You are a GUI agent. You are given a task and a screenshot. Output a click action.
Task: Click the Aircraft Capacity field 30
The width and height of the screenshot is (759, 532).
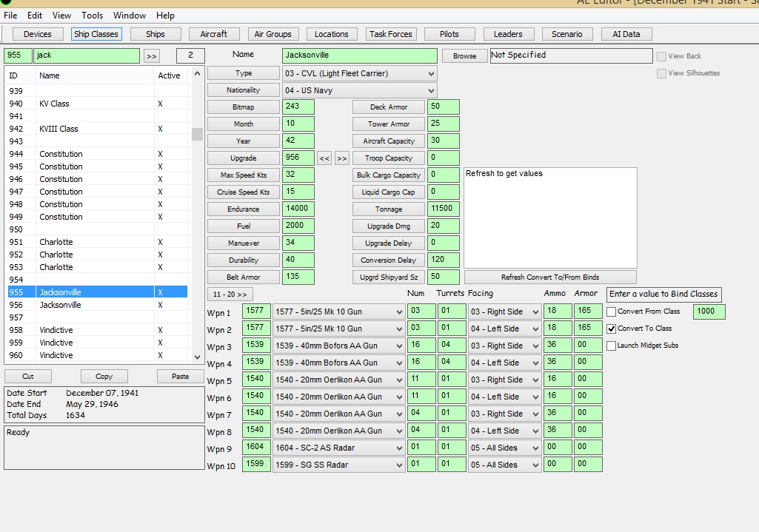click(444, 141)
